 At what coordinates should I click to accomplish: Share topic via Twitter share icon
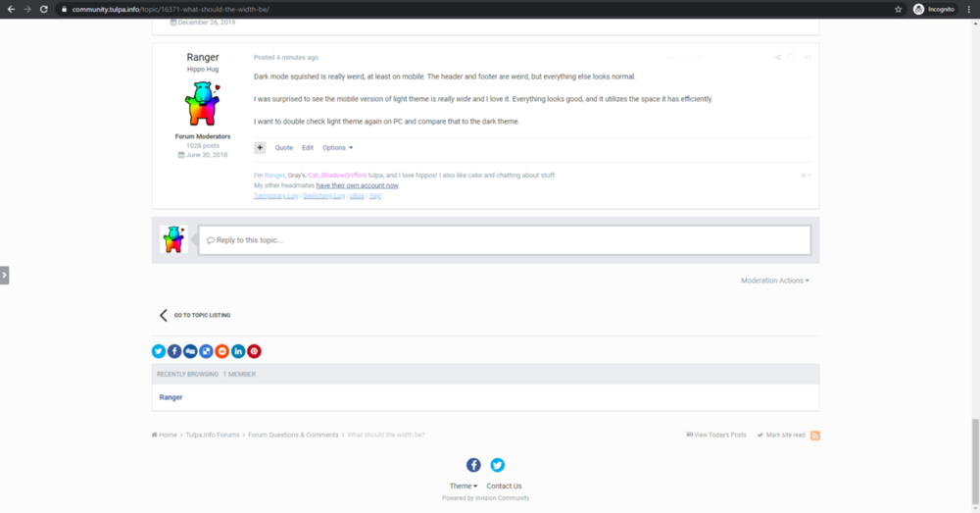[159, 351]
